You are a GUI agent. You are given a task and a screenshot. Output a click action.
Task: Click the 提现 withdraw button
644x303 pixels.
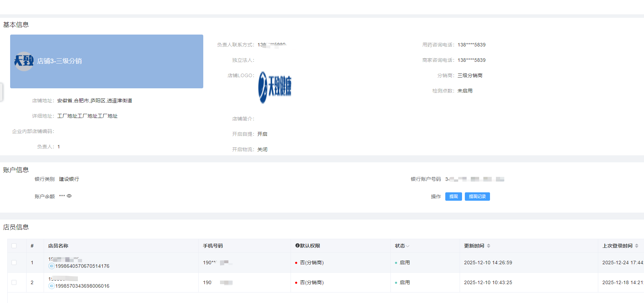pyautogui.click(x=453, y=197)
